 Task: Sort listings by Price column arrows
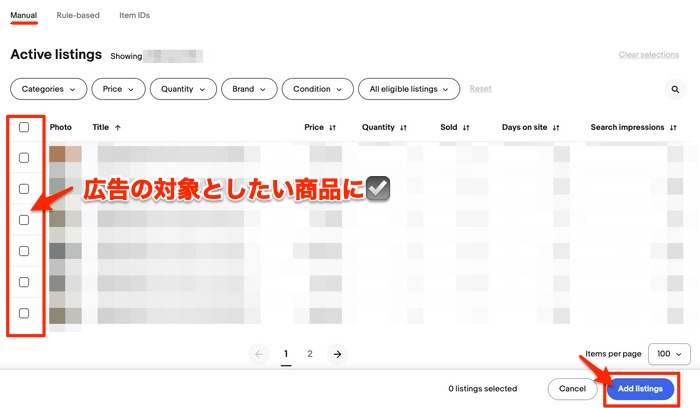[333, 128]
